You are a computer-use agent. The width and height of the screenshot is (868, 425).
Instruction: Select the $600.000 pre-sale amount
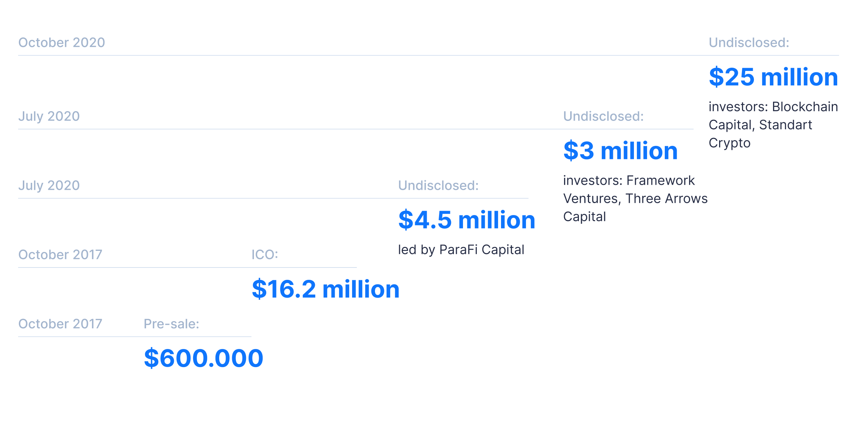coord(204,358)
